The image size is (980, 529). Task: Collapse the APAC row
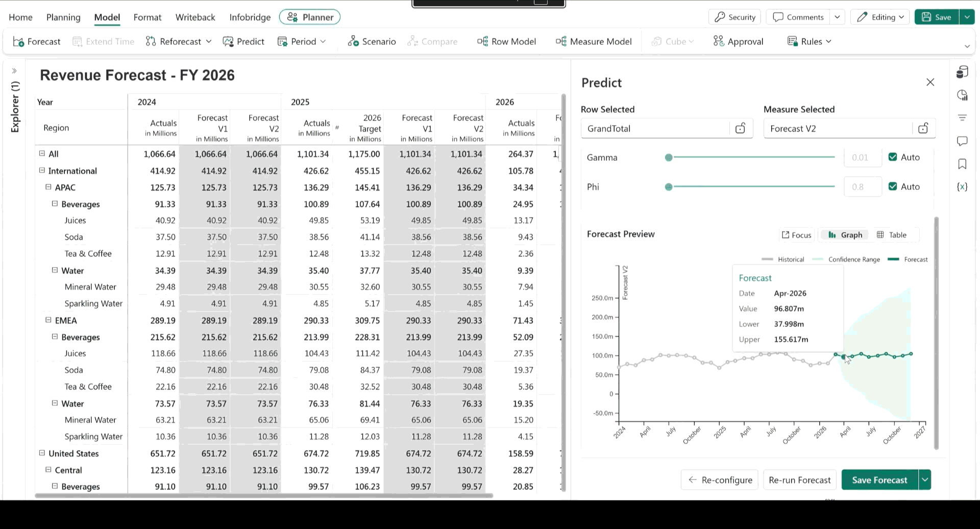48,187
